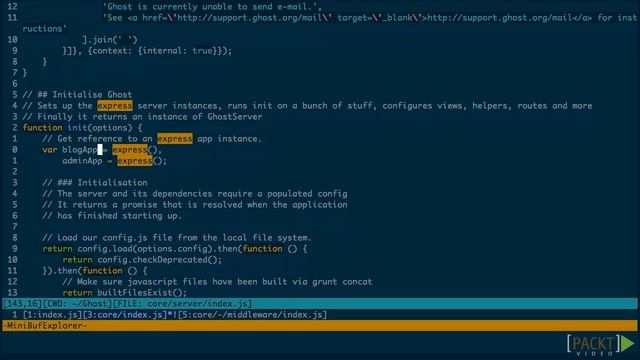This screenshot has height=360, width=640.
Task: Click the highlighted express in 'Sets up the' comment
Action: tap(115, 106)
